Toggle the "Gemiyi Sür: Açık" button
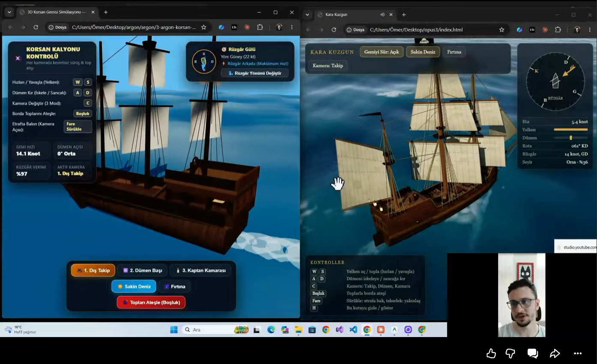Image resolution: width=597 pixels, height=364 pixels. click(382, 52)
